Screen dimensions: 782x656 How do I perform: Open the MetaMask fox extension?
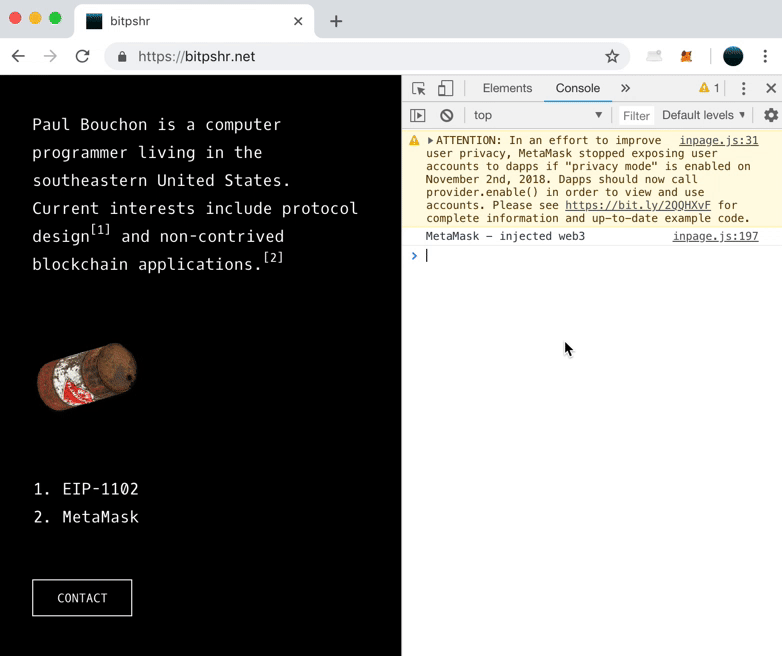tap(686, 56)
